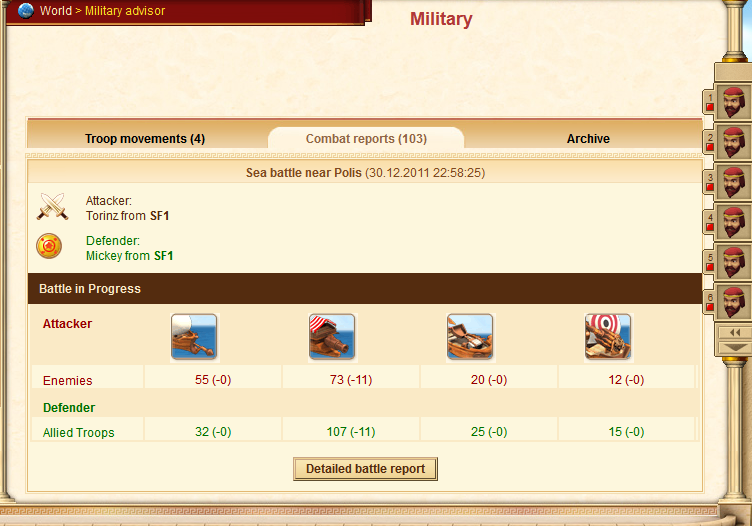The width and height of the screenshot is (752, 526).
Task: Click the ballista ship unit icon
Action: click(470, 337)
